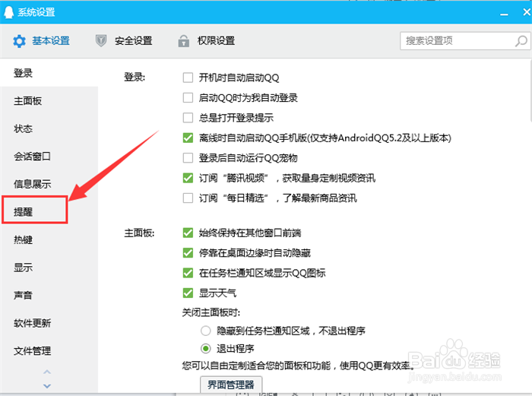Focus the 搜索设置项 search field

tap(465, 41)
